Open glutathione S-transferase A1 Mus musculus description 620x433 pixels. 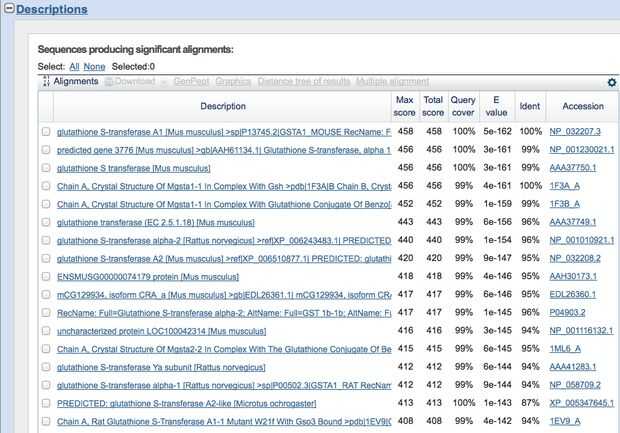(x=224, y=132)
